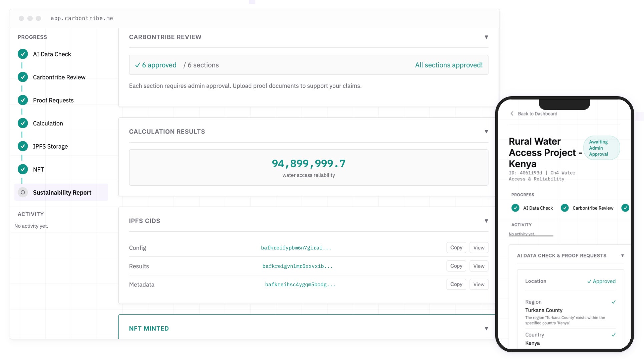644x360 pixels.
Task: Click the IPFS Storage step check icon
Action: click(23, 146)
